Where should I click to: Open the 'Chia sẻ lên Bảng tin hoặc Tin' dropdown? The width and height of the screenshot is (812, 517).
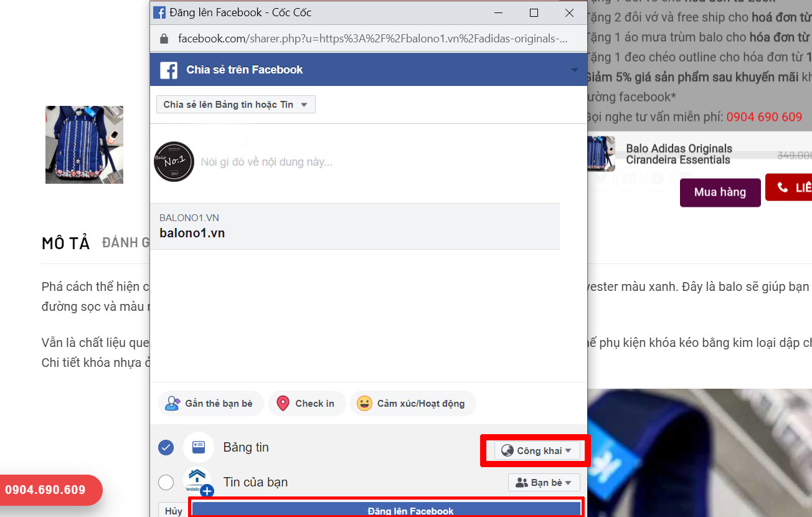click(236, 105)
